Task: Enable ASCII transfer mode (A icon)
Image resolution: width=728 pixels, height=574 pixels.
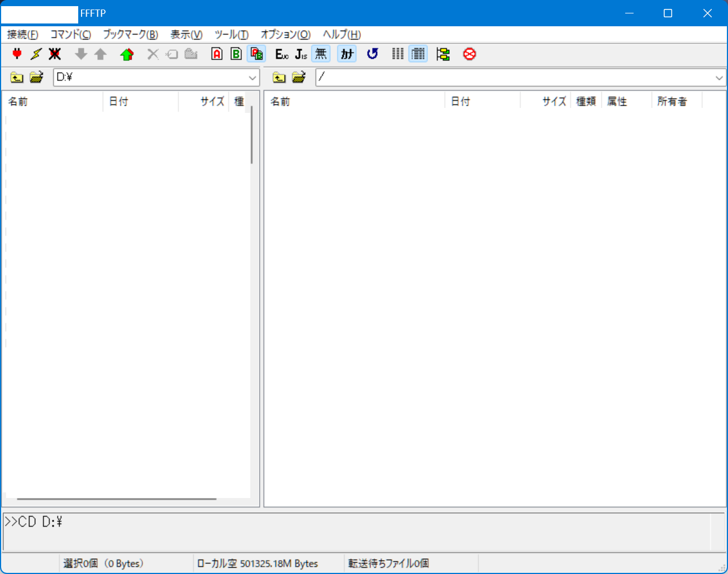Action: click(x=217, y=54)
